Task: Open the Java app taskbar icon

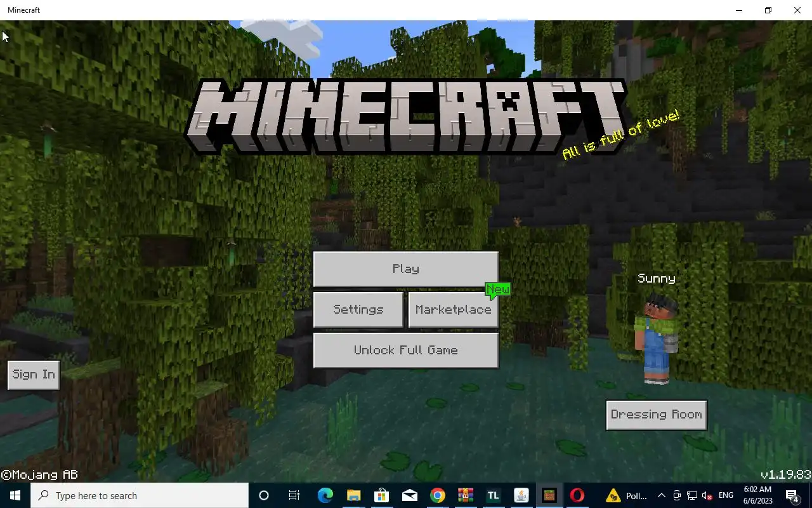Action: coord(521,495)
